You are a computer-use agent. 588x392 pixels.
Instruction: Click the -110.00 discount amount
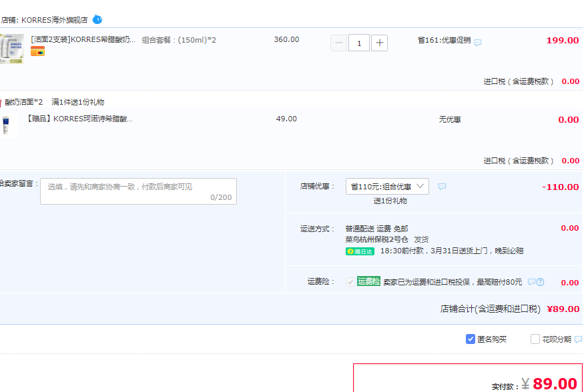click(560, 187)
